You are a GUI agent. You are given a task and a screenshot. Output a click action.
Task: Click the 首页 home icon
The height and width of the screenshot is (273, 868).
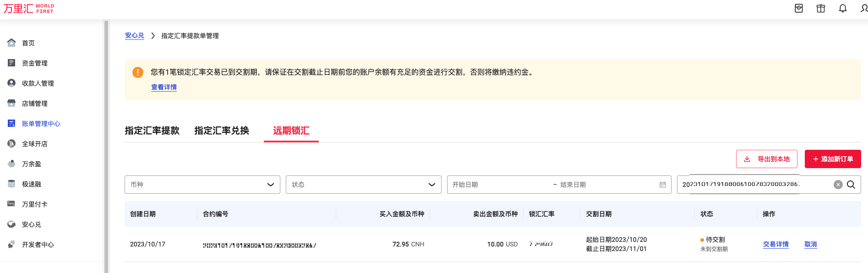pyautogui.click(x=11, y=43)
